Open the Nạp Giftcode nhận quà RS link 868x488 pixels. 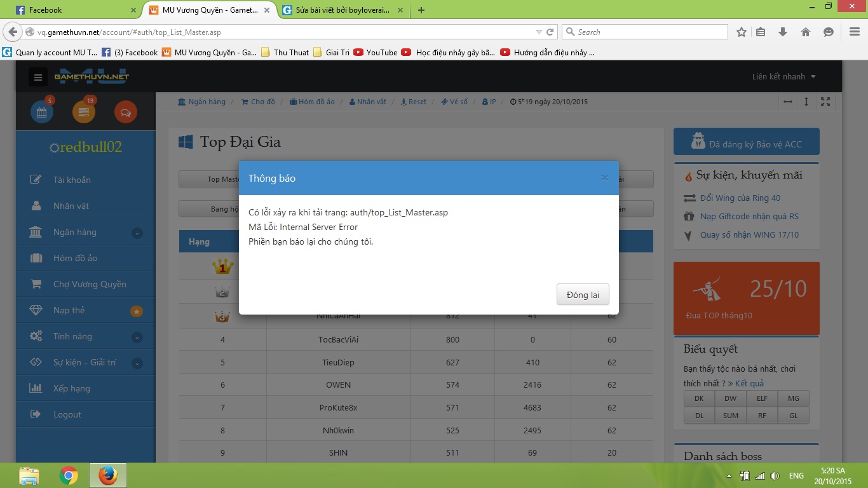click(749, 216)
